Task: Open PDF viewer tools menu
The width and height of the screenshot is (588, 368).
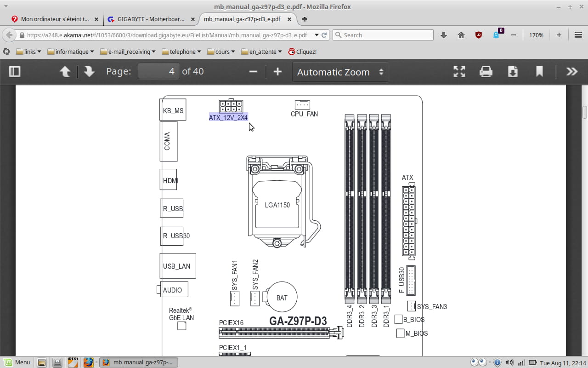Action: pos(571,71)
